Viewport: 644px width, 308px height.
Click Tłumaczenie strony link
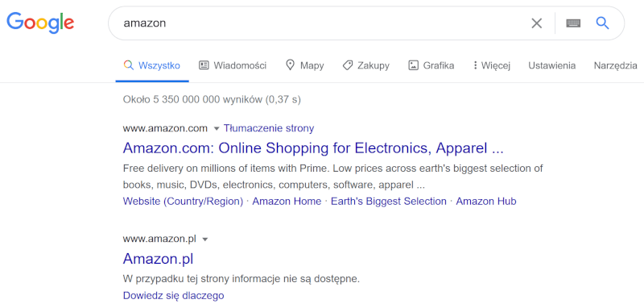[x=269, y=128]
